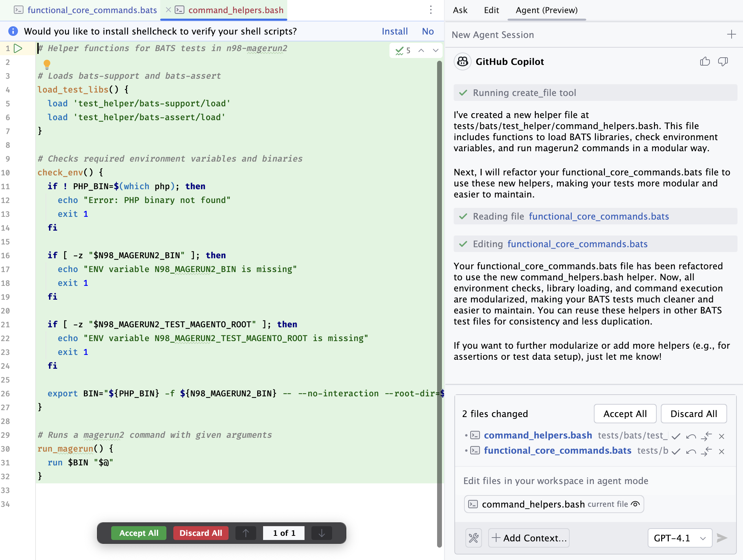Open functional_core_commands.bats link in Editing step
743x560 pixels.
pyautogui.click(x=578, y=244)
